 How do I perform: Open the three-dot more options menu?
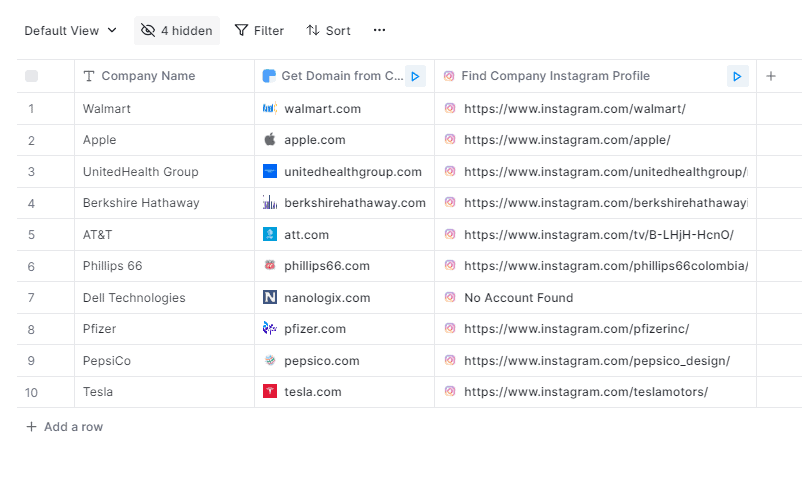[379, 31]
